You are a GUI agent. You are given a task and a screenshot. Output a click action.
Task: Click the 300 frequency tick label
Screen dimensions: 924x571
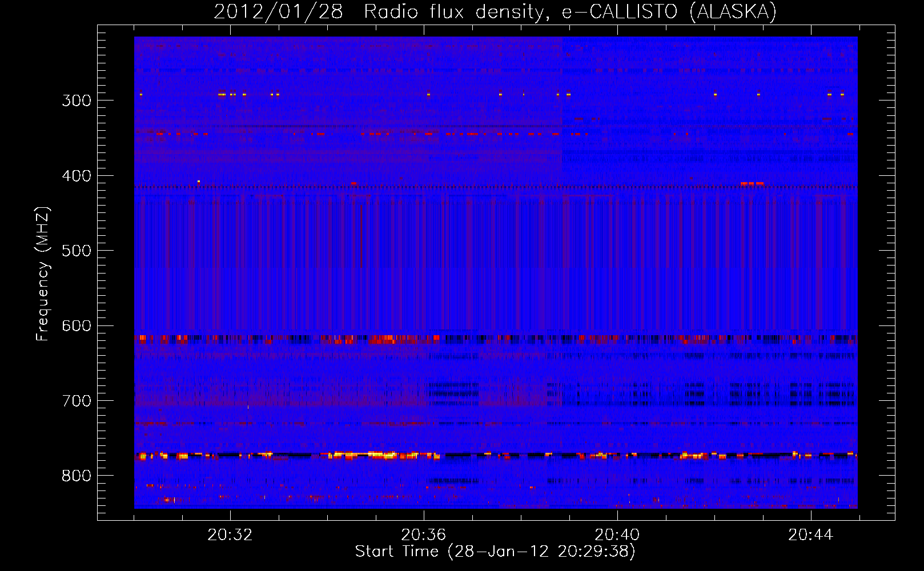coord(77,100)
